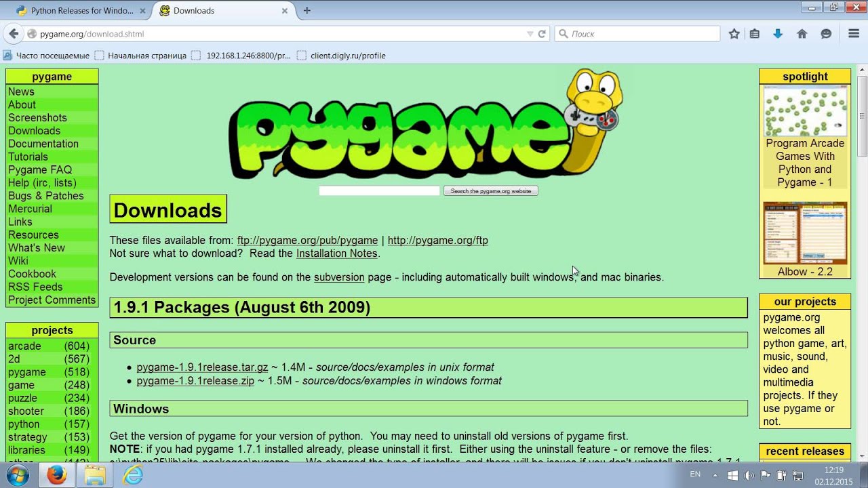Close the Python Releases tab

point(142,11)
